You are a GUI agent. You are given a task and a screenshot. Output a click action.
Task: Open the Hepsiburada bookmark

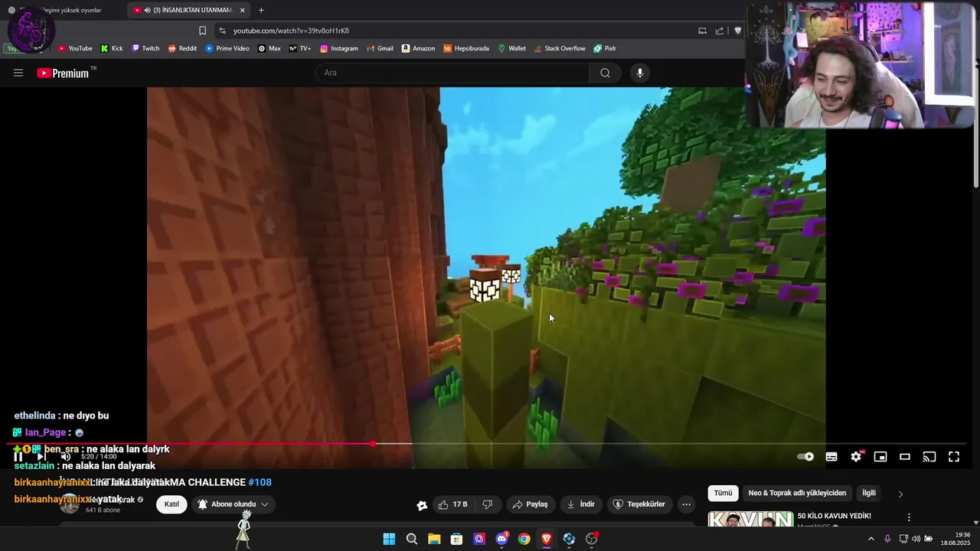click(x=466, y=48)
